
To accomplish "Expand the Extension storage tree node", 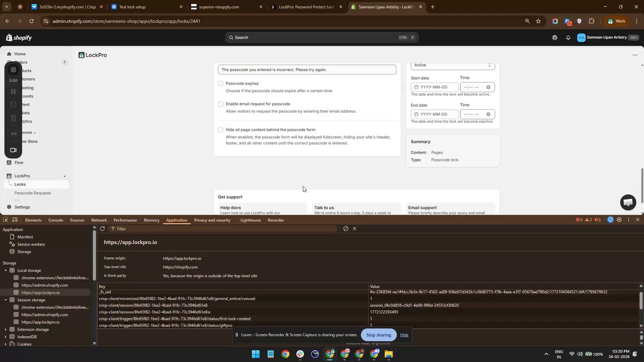I will 6,330.
